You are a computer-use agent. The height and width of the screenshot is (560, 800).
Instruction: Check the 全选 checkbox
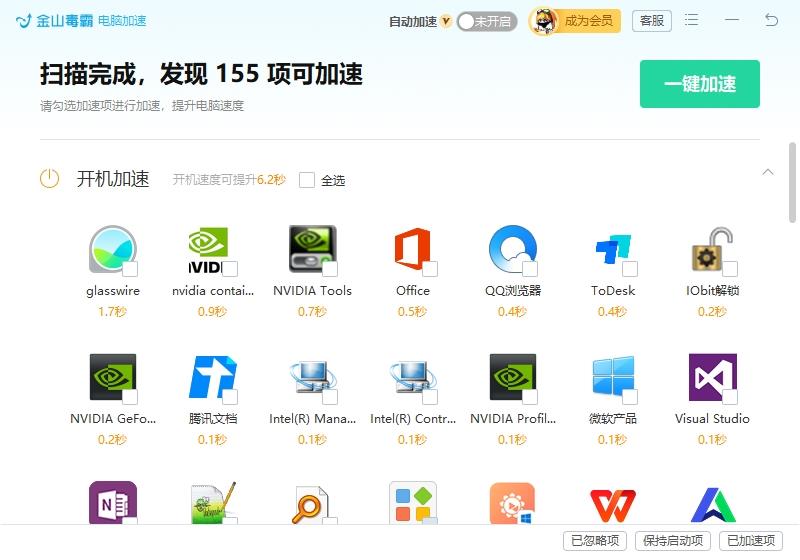tap(307, 180)
